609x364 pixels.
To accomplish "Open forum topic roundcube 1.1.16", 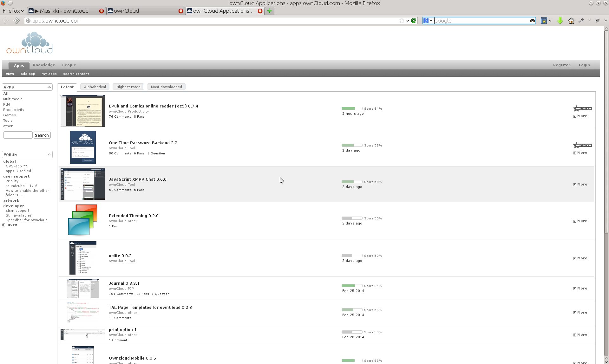I will pyautogui.click(x=21, y=186).
